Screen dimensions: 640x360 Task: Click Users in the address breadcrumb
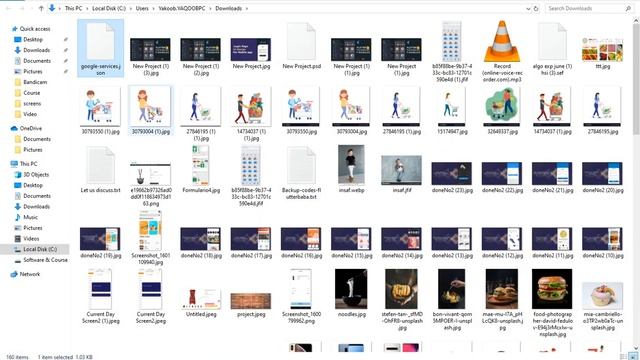click(142, 8)
